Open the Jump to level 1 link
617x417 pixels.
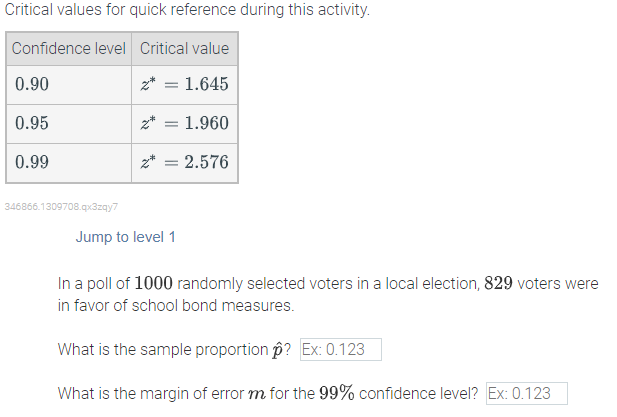(126, 237)
